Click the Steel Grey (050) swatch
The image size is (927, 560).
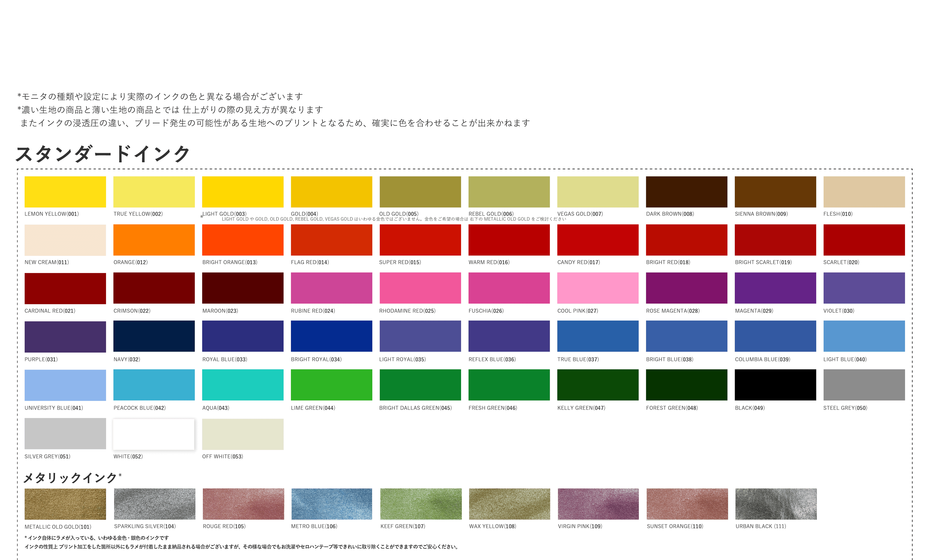click(864, 385)
